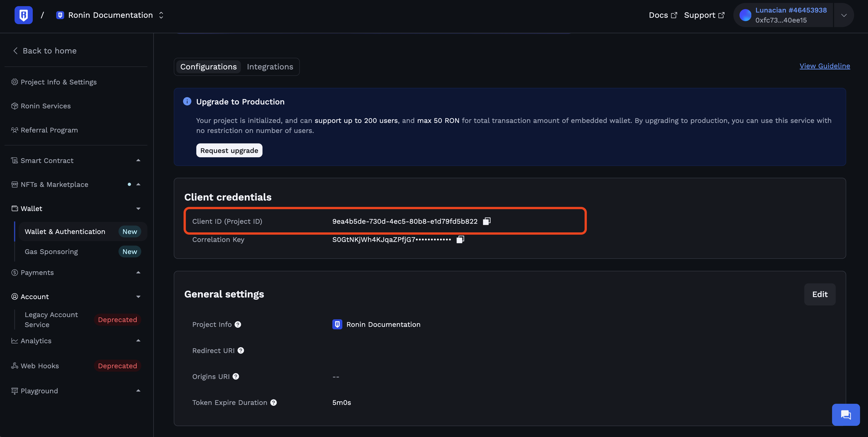868x437 pixels.
Task: Open Project Info & Settings
Action: (54, 82)
